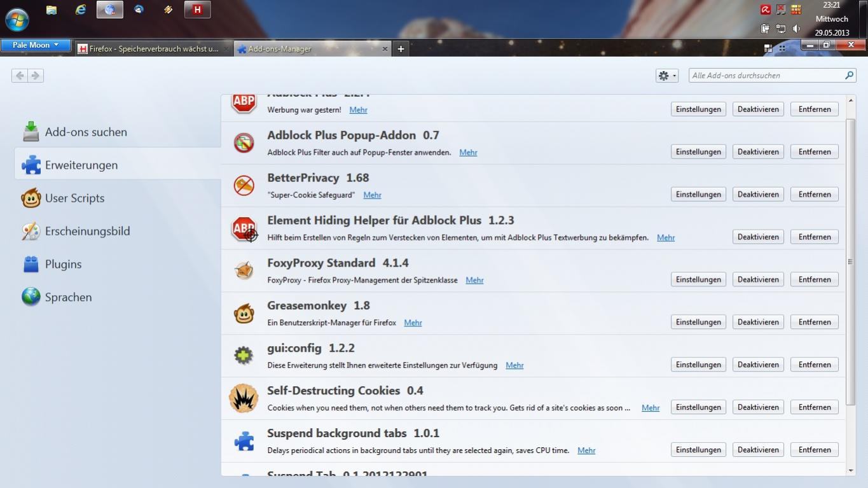
Task: Open Einstellungen for Self-Destructing Cookies
Action: click(x=698, y=407)
